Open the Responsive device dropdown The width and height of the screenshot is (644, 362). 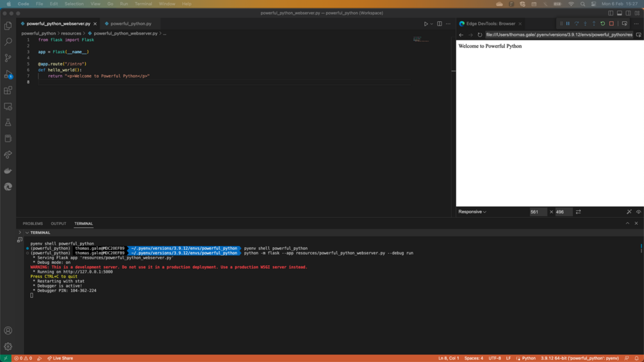pos(472,212)
